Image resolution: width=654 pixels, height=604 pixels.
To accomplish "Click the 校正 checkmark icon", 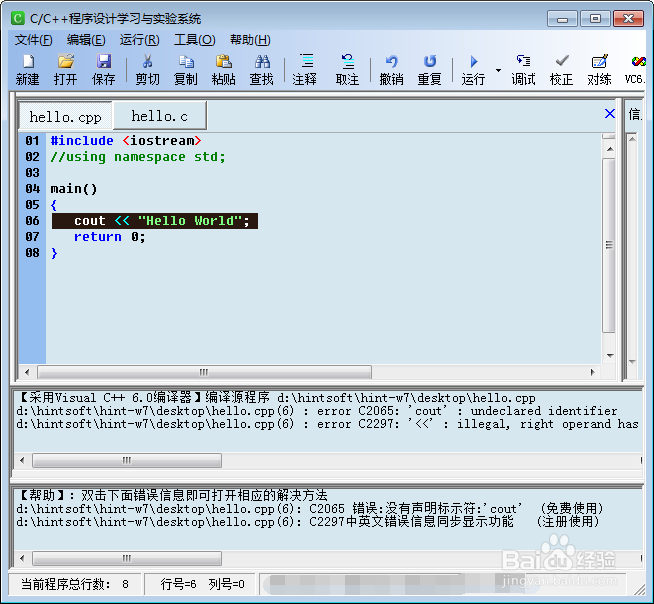I will tap(561, 70).
